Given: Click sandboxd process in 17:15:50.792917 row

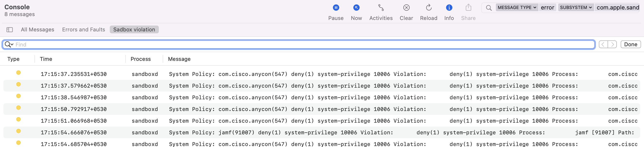Looking at the screenshot, I should [145, 109].
